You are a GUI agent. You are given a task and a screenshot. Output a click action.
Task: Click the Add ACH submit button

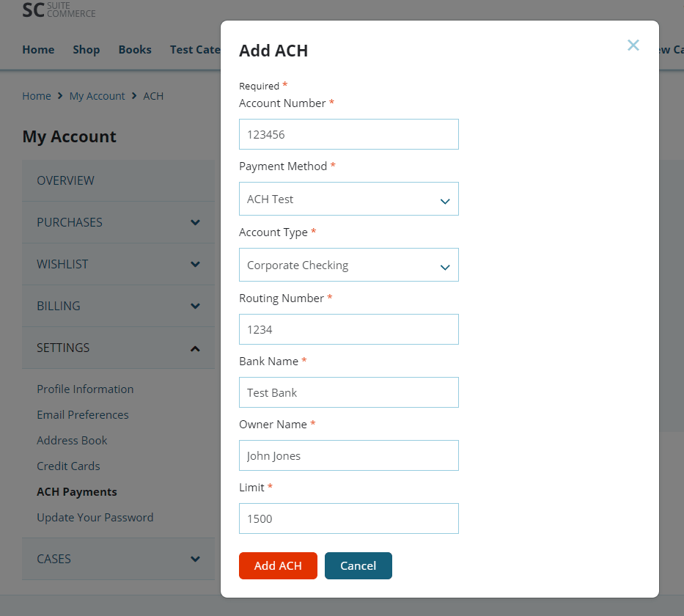pos(278,565)
